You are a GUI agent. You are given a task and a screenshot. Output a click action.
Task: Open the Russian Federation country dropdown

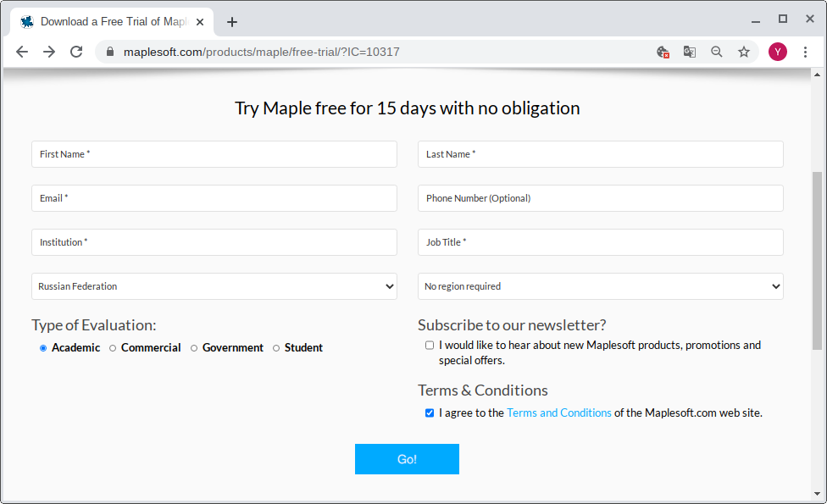click(214, 286)
